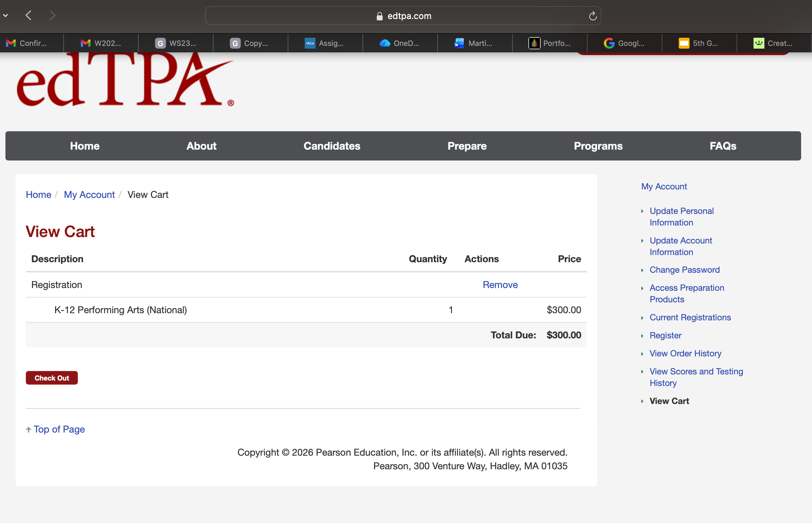The image size is (812, 523).
Task: Open the Prepare navigation menu
Action: (467, 146)
